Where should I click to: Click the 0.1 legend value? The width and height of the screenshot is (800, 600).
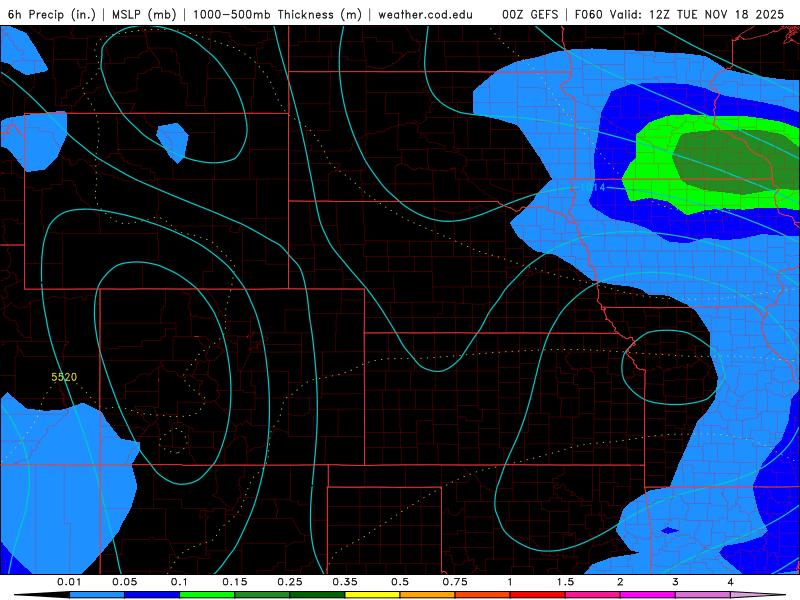(179, 582)
